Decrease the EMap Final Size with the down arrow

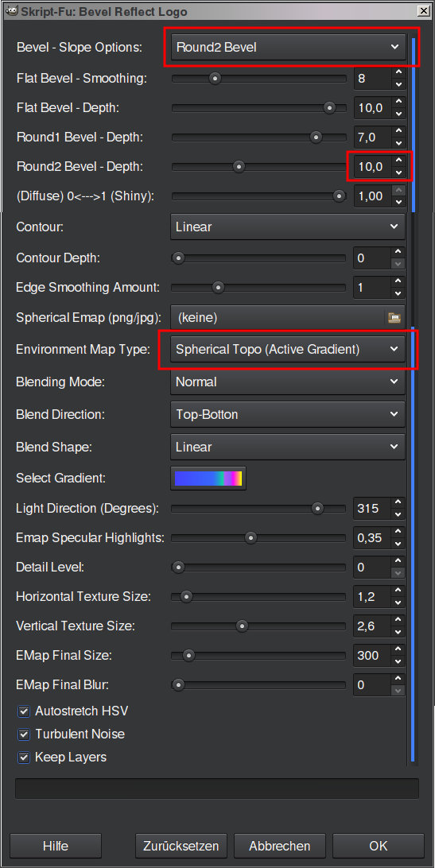click(398, 661)
